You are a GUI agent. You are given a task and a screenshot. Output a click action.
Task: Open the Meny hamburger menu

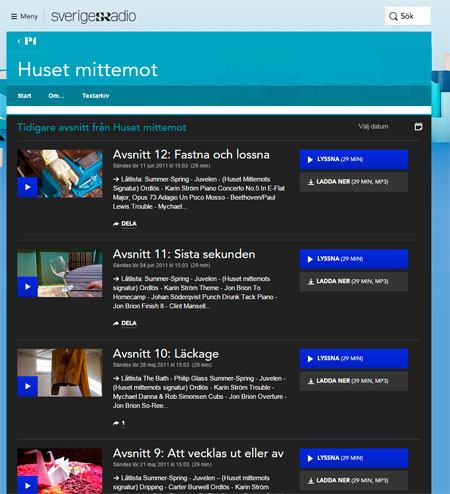tap(24, 16)
